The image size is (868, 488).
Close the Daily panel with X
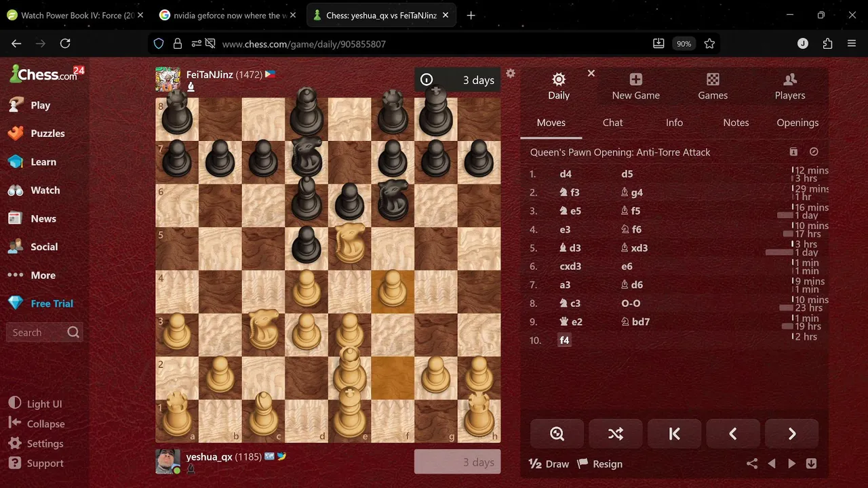click(x=591, y=73)
